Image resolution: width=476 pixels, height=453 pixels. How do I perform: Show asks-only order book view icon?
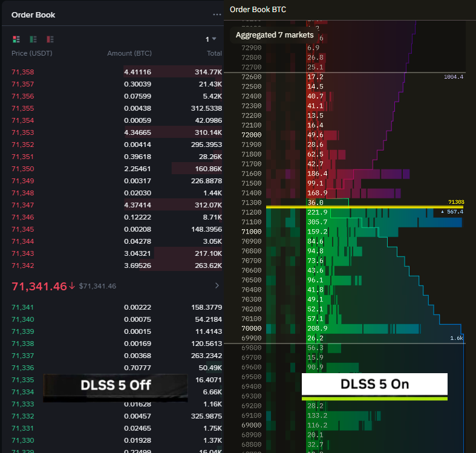point(50,39)
